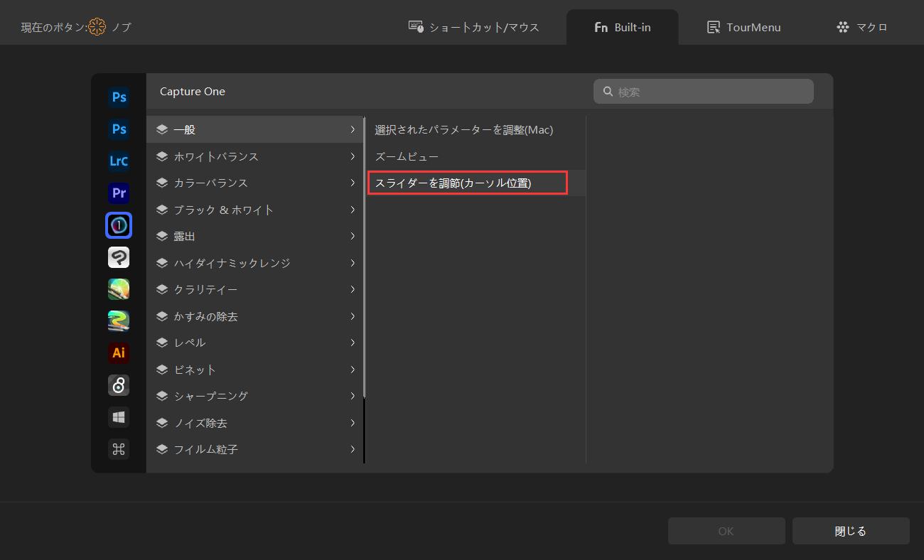924x560 pixels.
Task: Select the green paintbrush app icon
Action: pos(119,289)
